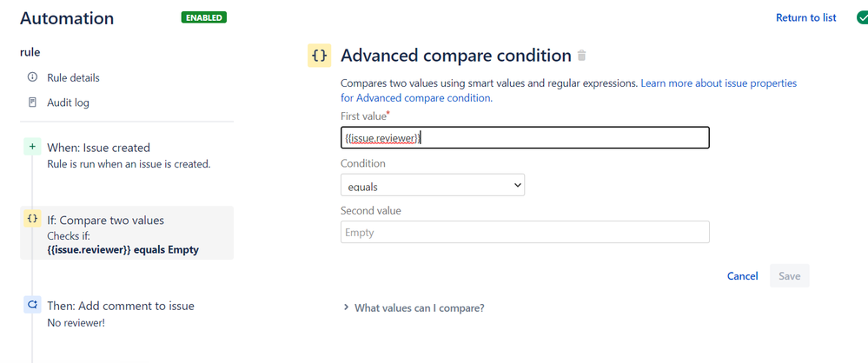Click the Save button

pyautogui.click(x=790, y=275)
